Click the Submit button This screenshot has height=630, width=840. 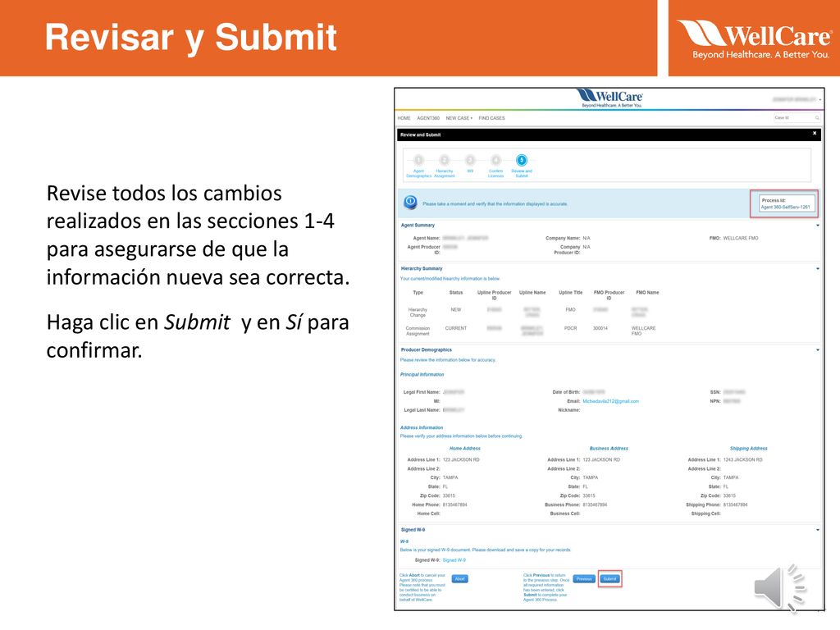609,578
